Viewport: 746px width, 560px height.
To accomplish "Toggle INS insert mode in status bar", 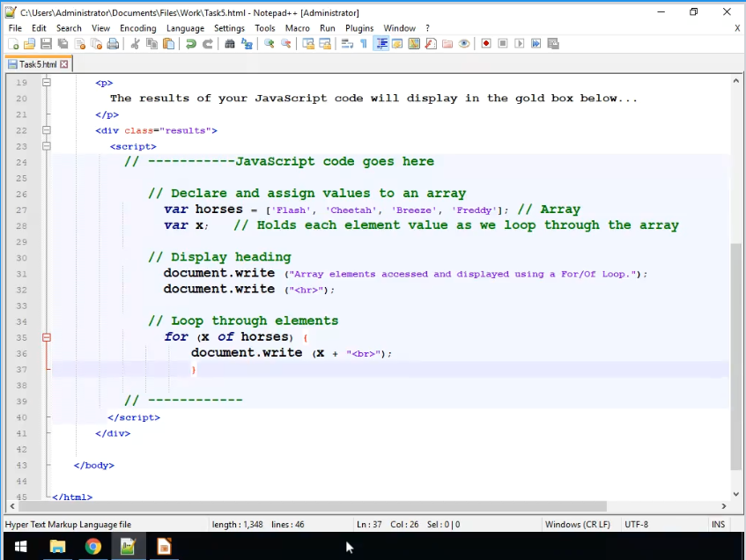I will (719, 525).
